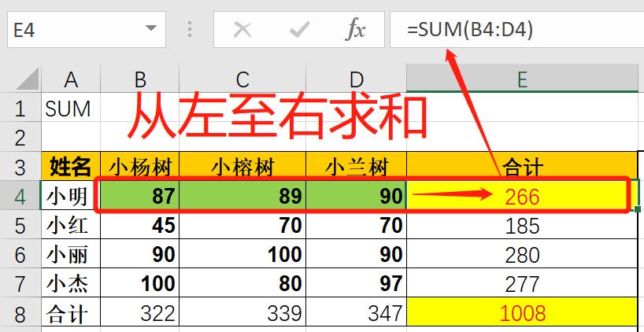
Task: Select row 7 header
Action: tap(20, 283)
